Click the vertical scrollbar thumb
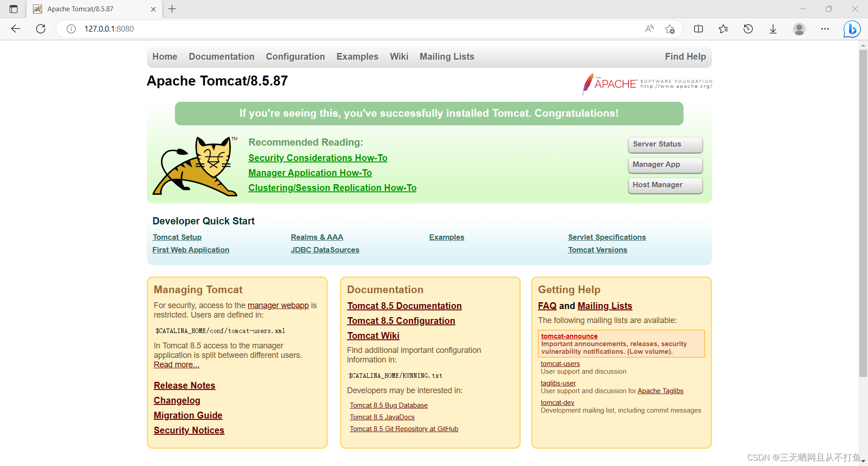This screenshot has width=868, height=466. coord(863,213)
